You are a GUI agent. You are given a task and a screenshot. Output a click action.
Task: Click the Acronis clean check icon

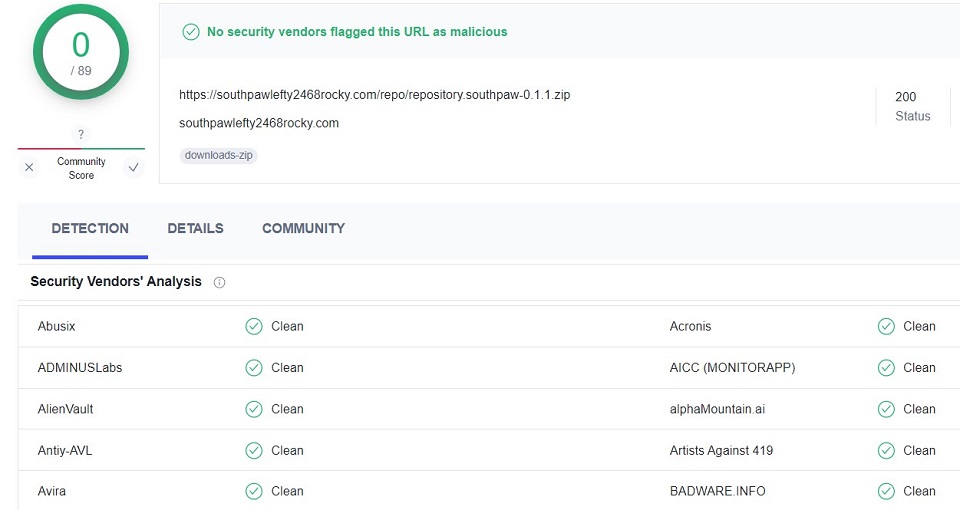pyautogui.click(x=886, y=326)
